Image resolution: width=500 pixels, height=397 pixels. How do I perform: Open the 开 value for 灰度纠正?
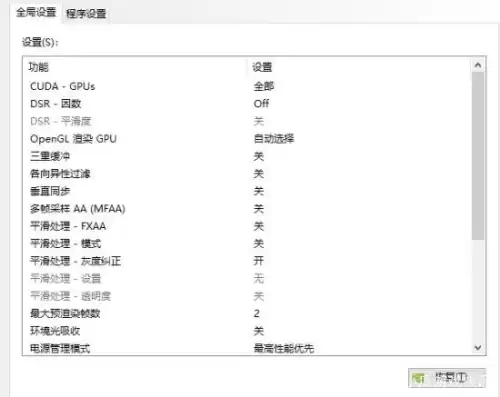pyautogui.click(x=259, y=261)
